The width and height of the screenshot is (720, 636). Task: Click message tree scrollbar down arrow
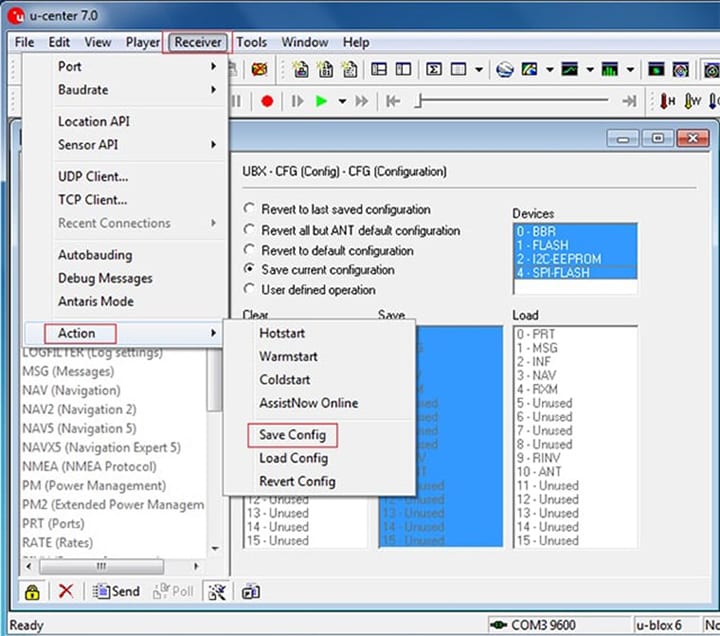(x=214, y=548)
